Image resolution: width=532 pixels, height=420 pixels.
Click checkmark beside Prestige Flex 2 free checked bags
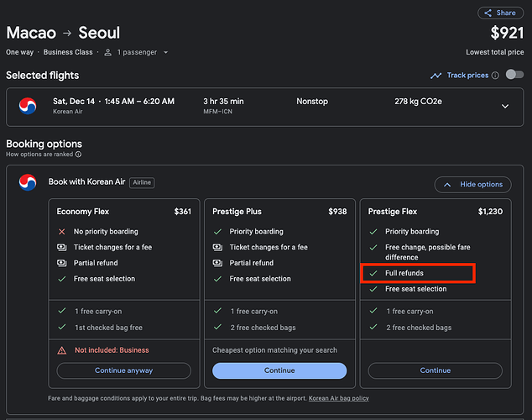click(373, 327)
